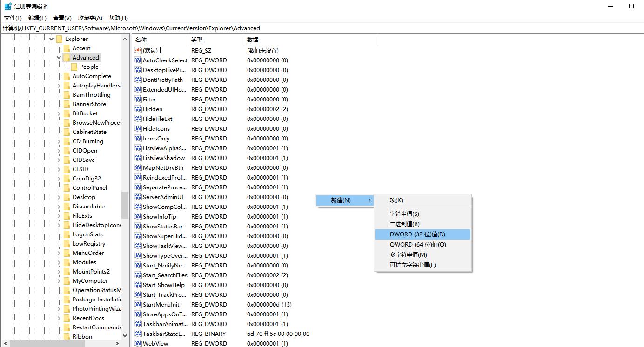Open the 收藏夹(A) menu
Image resolution: width=644 pixels, height=347 pixels.
tap(90, 18)
